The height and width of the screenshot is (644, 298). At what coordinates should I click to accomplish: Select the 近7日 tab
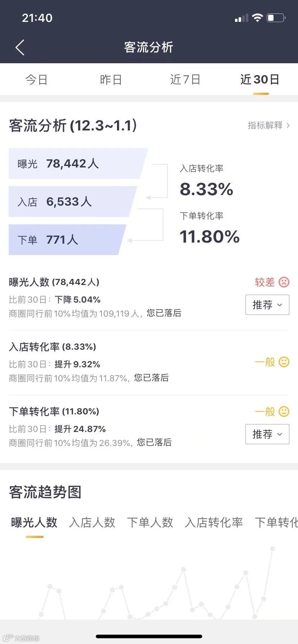click(185, 79)
